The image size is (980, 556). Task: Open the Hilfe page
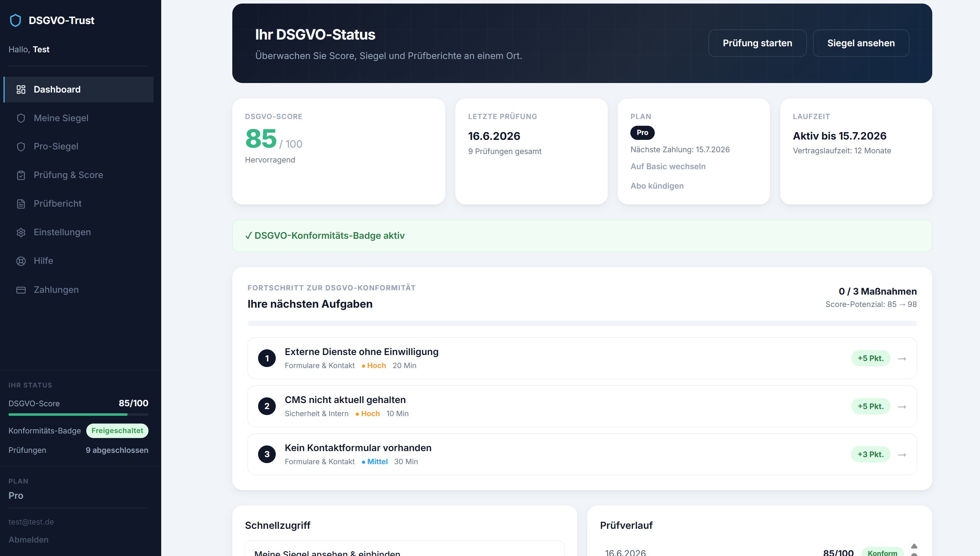pyautogui.click(x=79, y=261)
